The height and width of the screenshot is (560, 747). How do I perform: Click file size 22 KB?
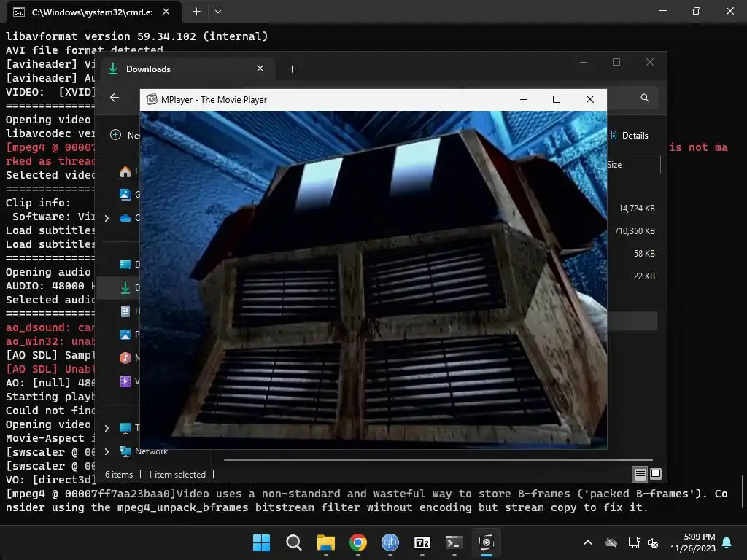(x=644, y=276)
